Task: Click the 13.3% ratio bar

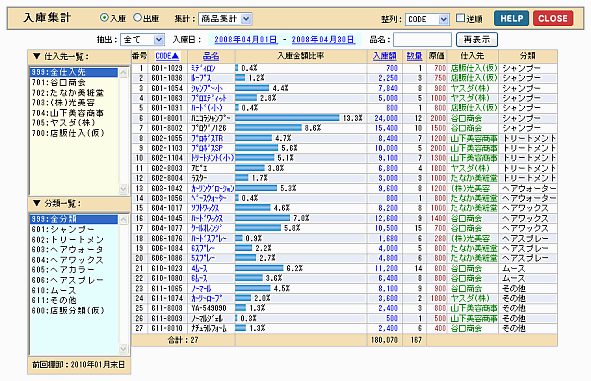Action: (x=287, y=118)
